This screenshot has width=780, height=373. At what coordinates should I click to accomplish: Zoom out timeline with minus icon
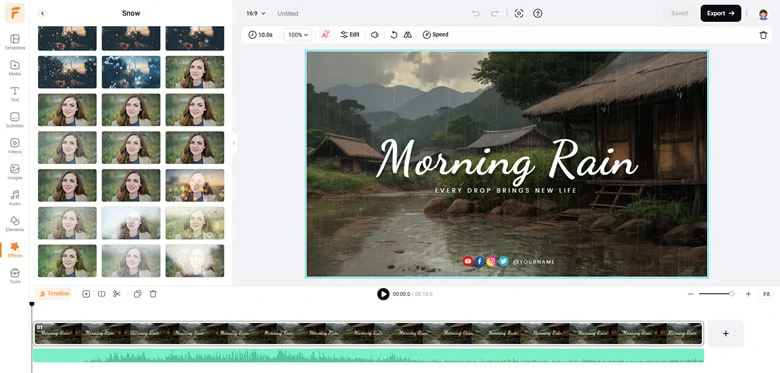[x=690, y=294]
